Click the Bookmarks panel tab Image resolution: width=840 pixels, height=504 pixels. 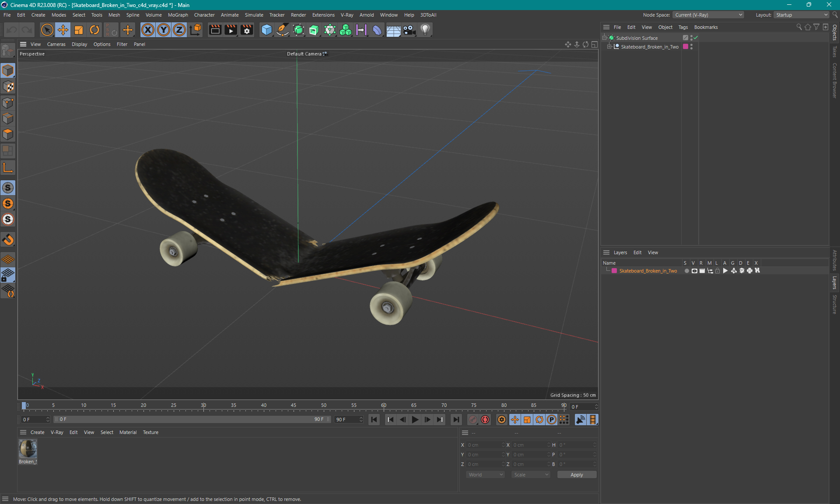[x=706, y=27]
